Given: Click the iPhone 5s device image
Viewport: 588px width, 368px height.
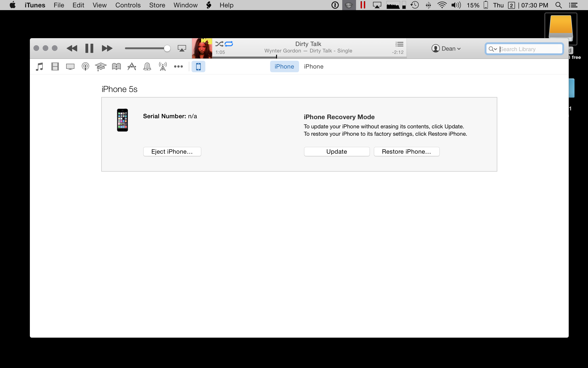Looking at the screenshot, I should click(122, 120).
